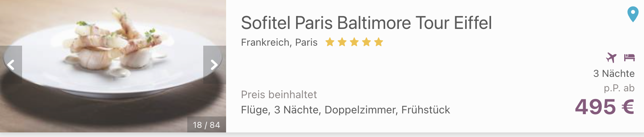
Task: Click the Frankreich, Paris location text
Action: 279,42
